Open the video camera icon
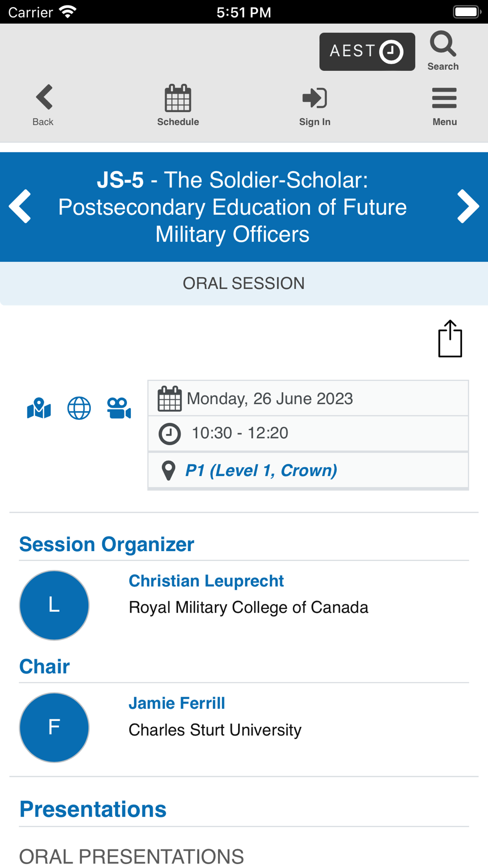Screen dimensions: 488x868 point(119,408)
